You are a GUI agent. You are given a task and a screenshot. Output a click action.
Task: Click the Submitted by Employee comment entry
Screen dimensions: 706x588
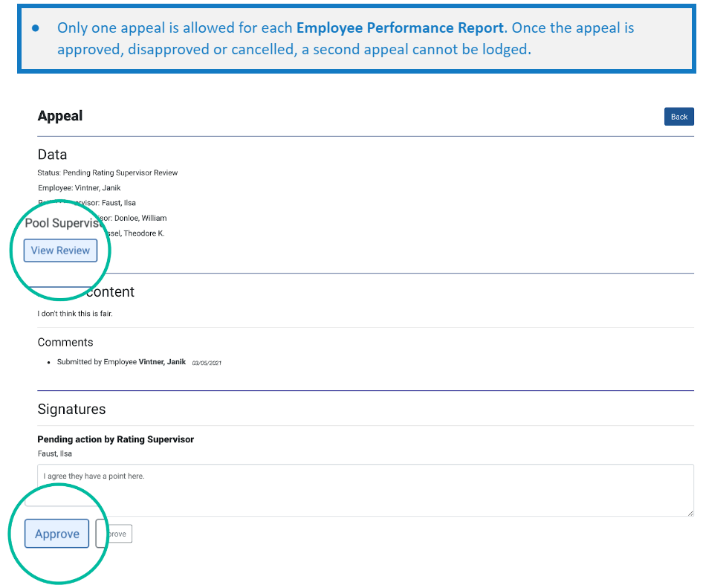tap(121, 362)
